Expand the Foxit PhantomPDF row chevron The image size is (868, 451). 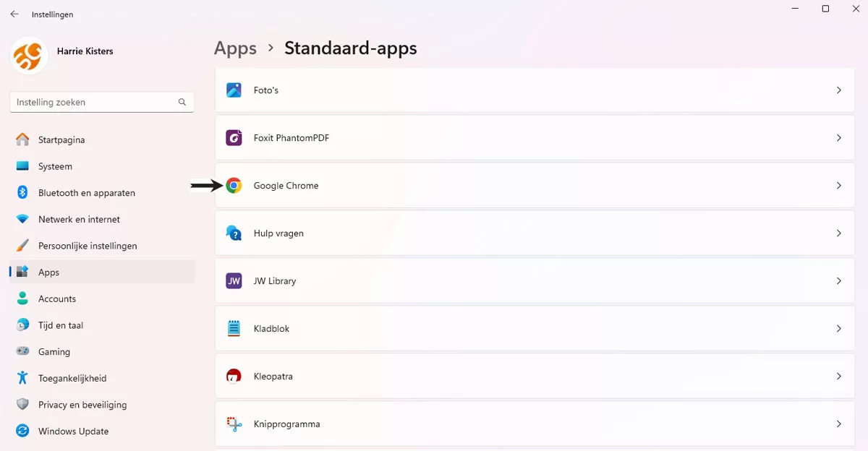[x=839, y=138]
